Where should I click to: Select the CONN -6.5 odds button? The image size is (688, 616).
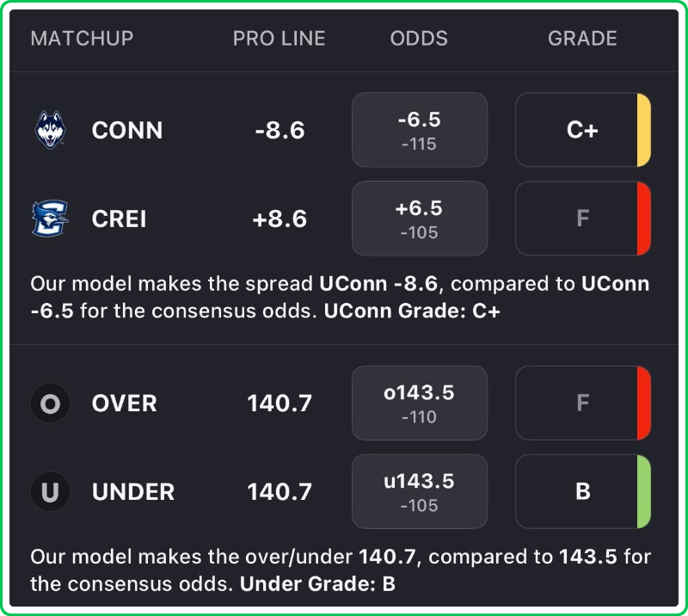tap(419, 130)
